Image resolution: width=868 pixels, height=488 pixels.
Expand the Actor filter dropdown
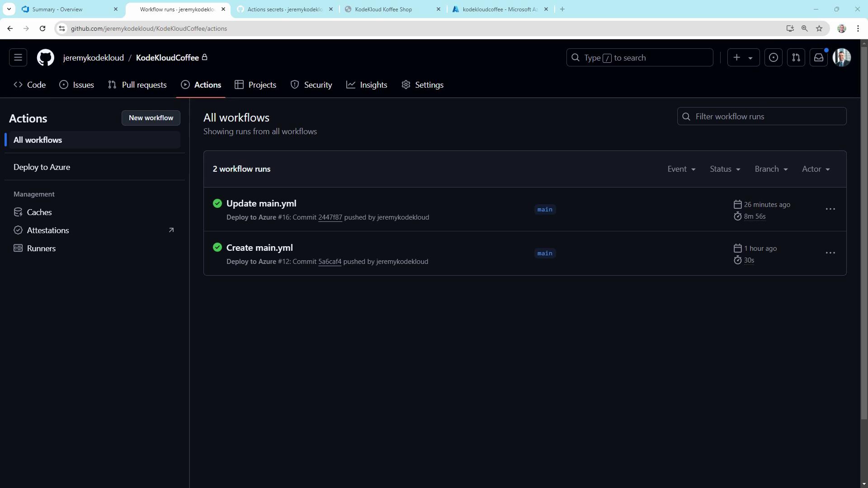[x=816, y=169]
